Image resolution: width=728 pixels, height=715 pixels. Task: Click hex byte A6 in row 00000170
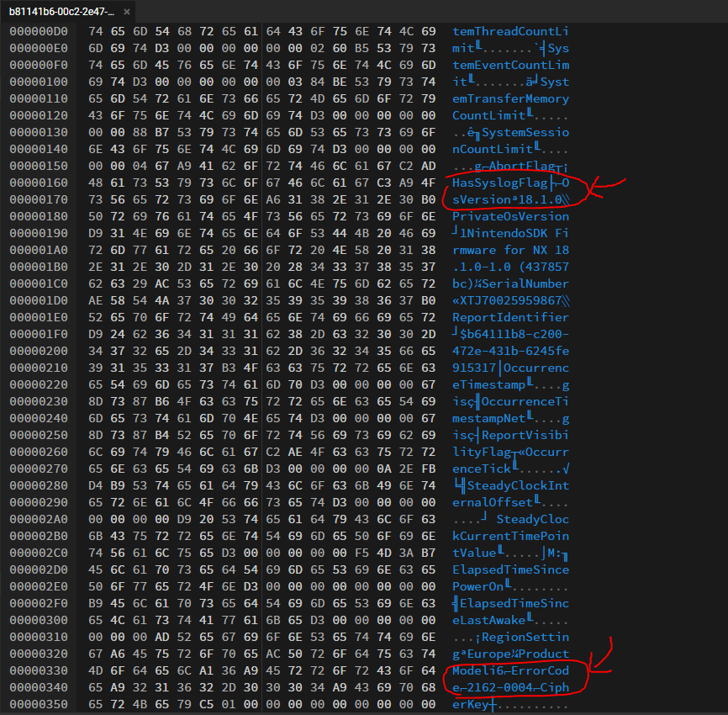click(x=273, y=199)
